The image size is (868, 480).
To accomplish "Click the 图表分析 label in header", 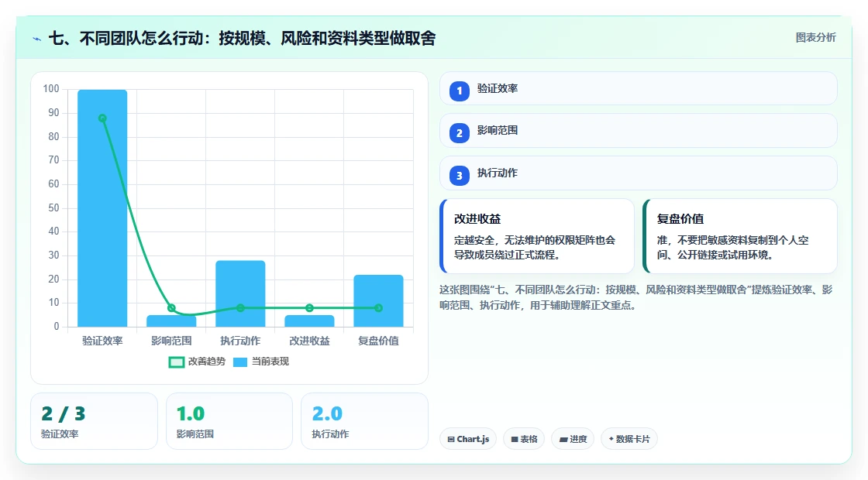I will pyautogui.click(x=815, y=38).
